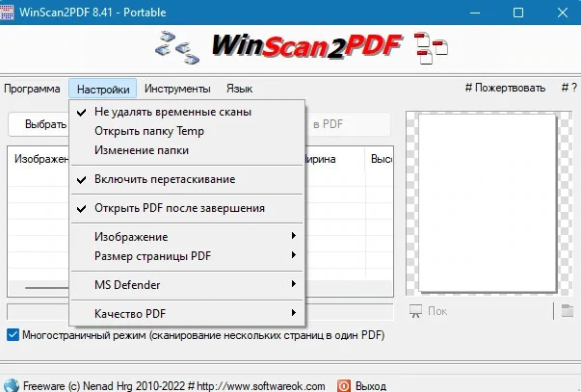
Task: Click the Выбрать source button
Action: tap(39, 124)
